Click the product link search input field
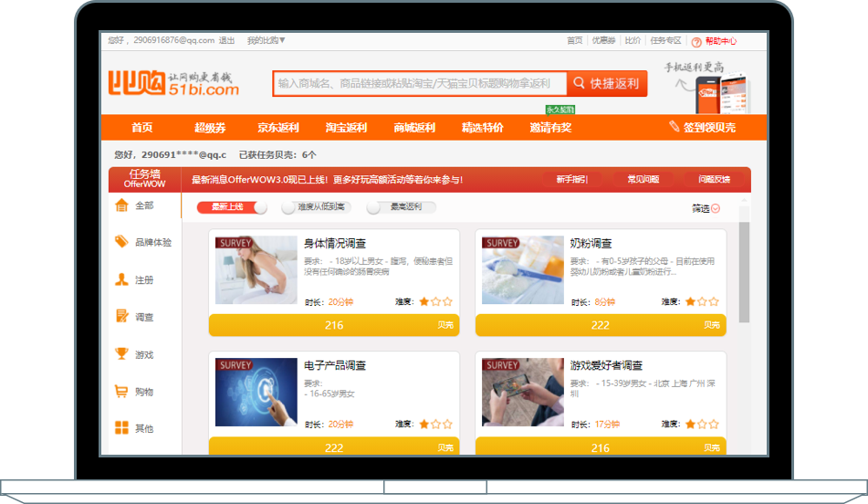The height and width of the screenshot is (504, 868). (419, 84)
